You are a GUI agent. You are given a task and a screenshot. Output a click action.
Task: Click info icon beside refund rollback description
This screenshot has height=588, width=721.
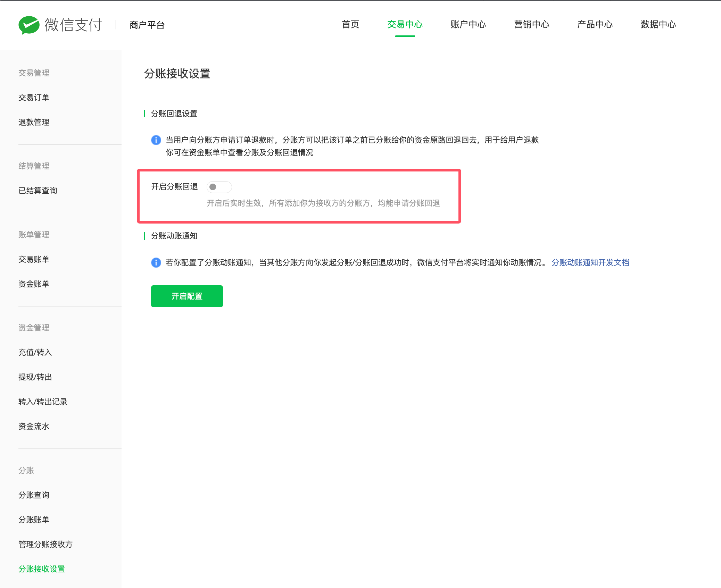156,140
